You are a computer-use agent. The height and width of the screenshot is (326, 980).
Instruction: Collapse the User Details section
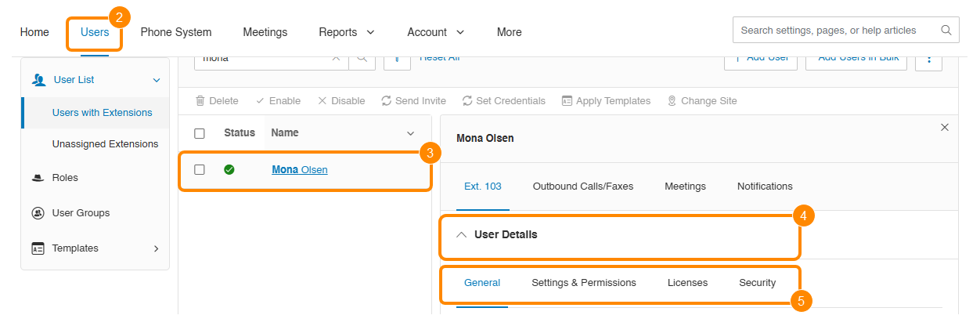(x=462, y=234)
